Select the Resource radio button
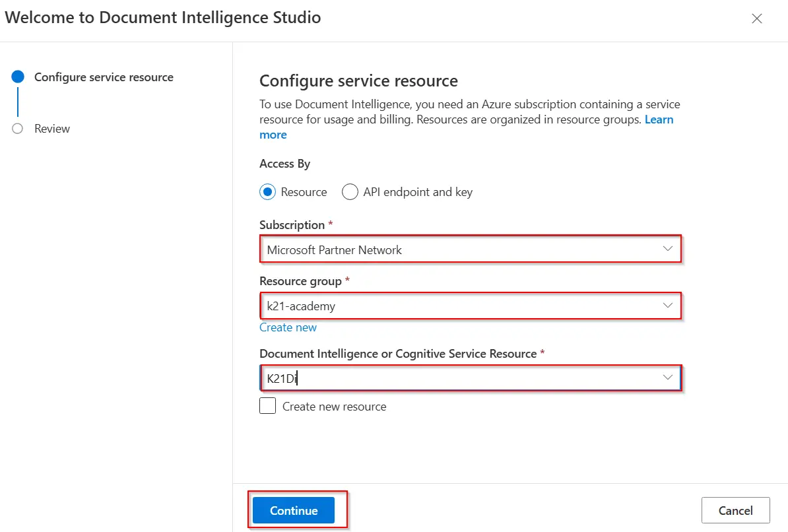The width and height of the screenshot is (788, 532). tap(267, 192)
